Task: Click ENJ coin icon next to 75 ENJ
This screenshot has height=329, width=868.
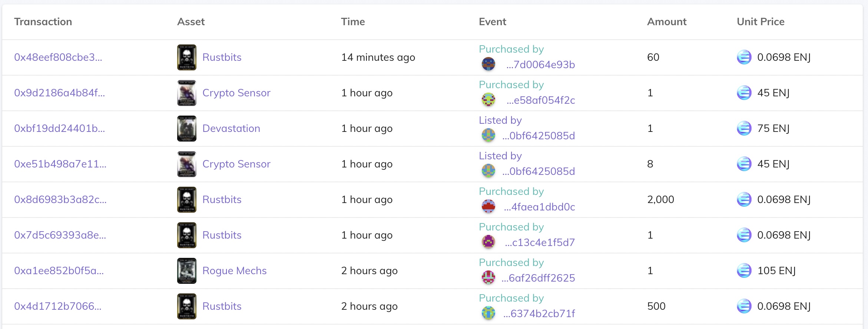Action: tap(744, 128)
